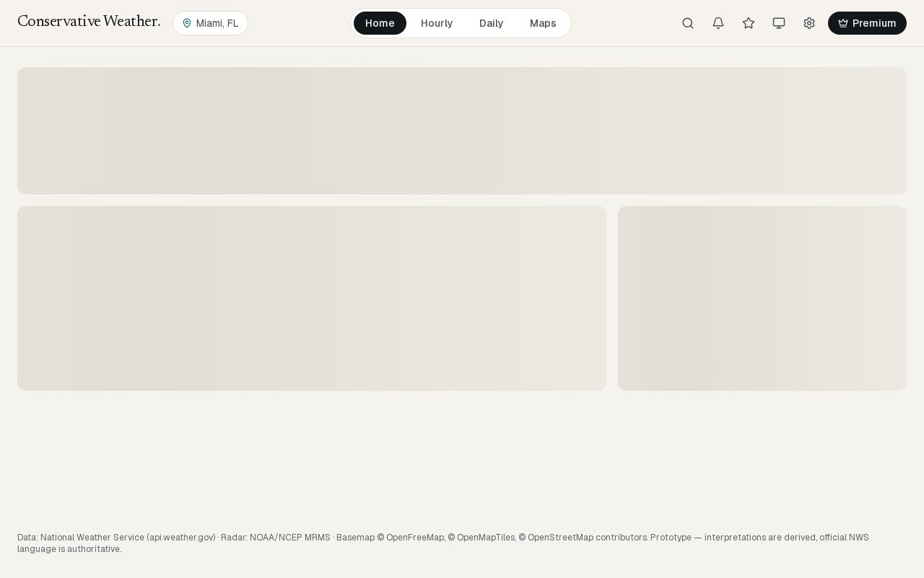Open the Miami, FL location selector
Image resolution: width=924 pixels, height=578 pixels.
pyautogui.click(x=210, y=23)
